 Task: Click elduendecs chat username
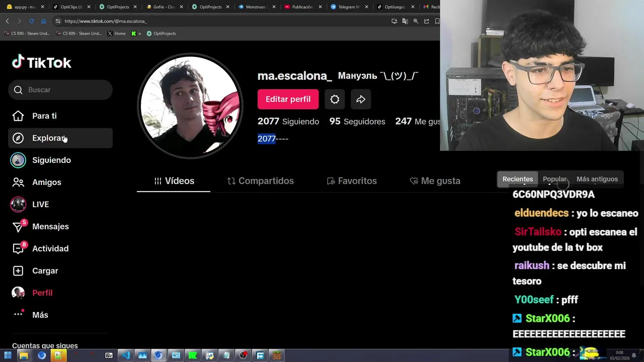click(x=541, y=213)
